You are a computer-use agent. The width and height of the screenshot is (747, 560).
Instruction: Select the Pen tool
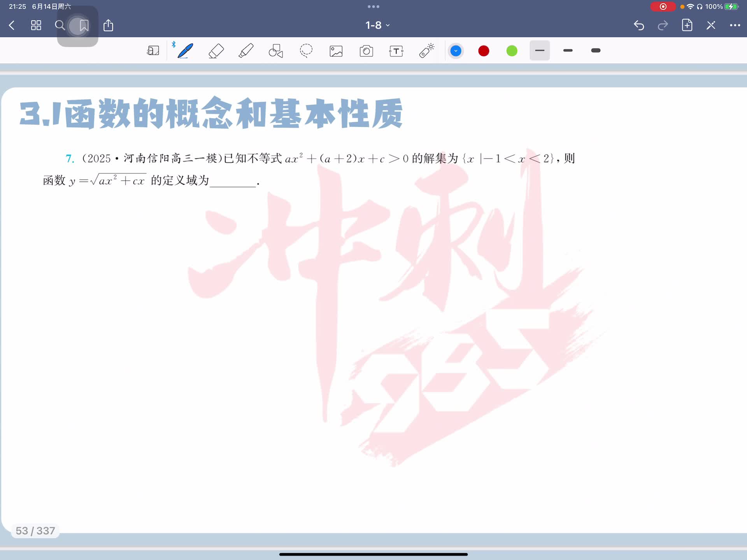(x=185, y=51)
